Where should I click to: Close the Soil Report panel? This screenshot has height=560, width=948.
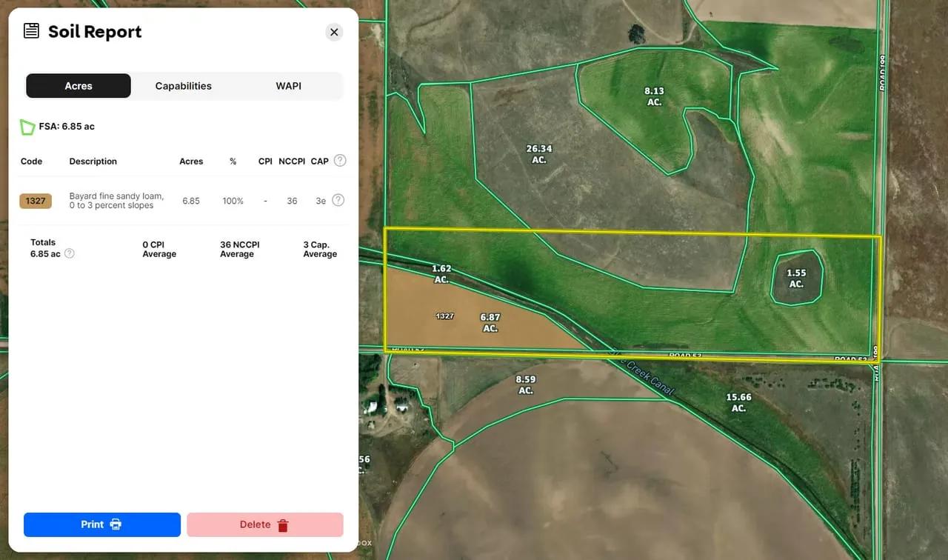[x=334, y=32]
